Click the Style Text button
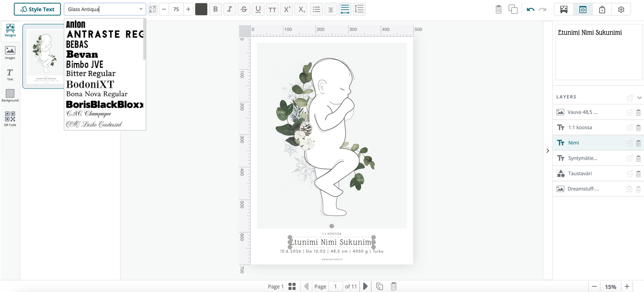The image size is (644, 292). click(37, 9)
